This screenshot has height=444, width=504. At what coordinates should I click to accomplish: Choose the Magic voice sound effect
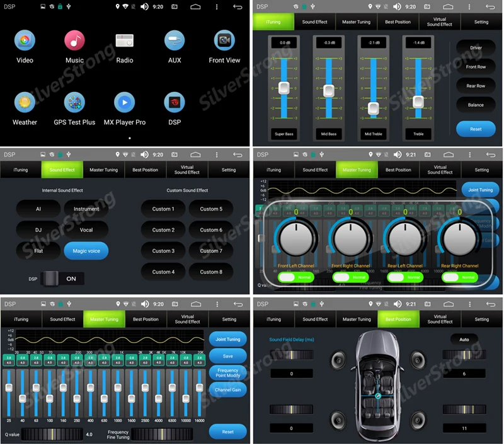pos(86,251)
